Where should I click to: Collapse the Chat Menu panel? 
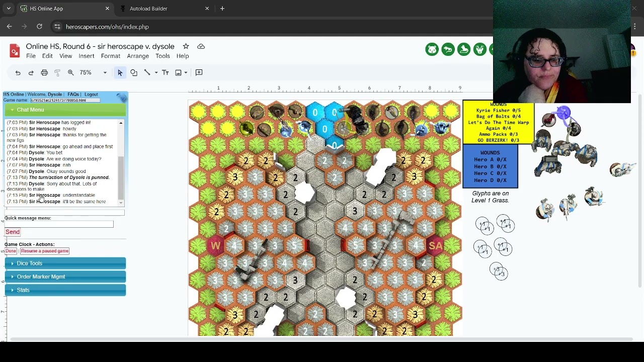click(65, 110)
